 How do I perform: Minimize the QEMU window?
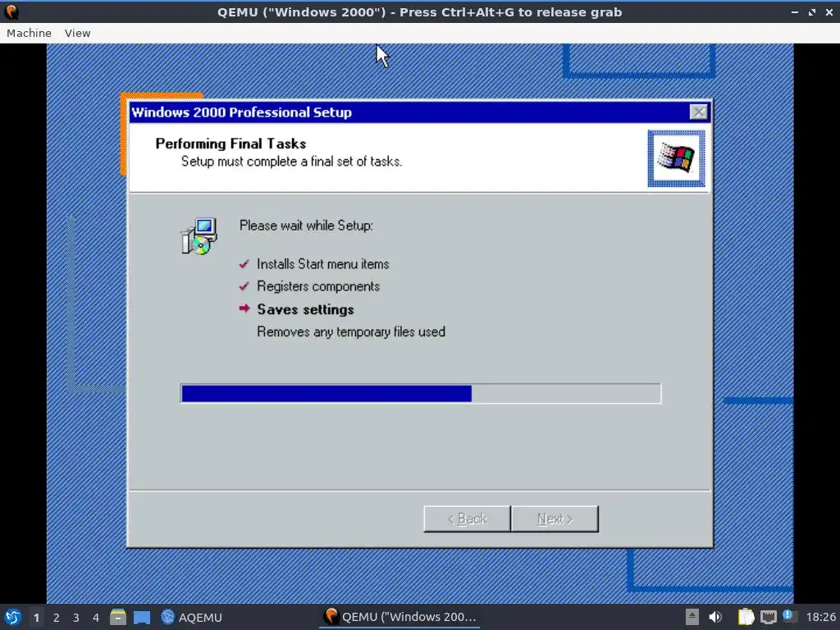(x=794, y=11)
